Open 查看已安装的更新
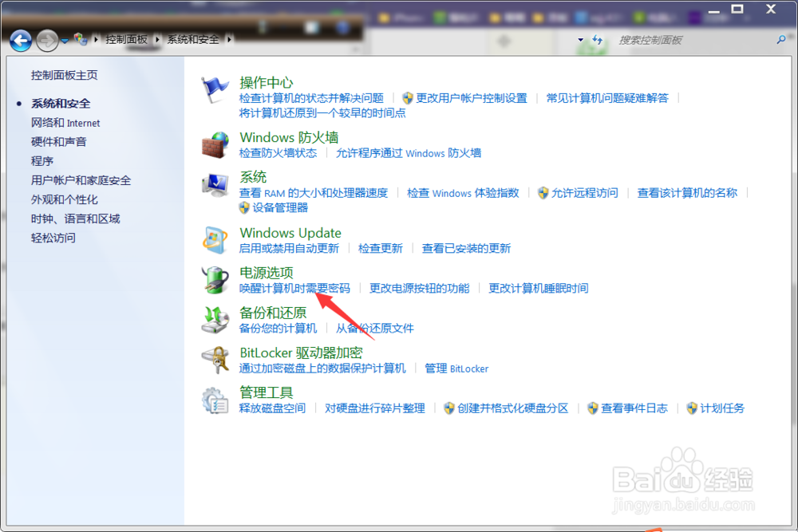 (x=466, y=248)
